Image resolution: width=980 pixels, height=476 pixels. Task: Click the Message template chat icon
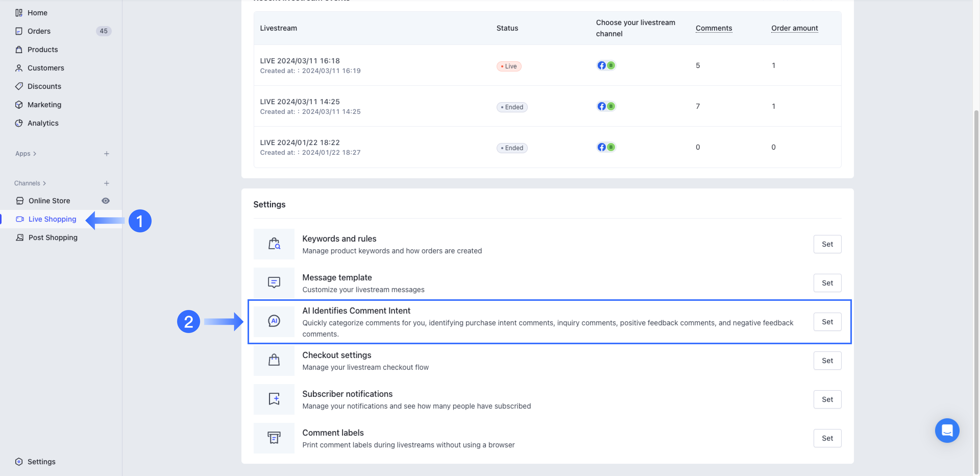tap(274, 282)
